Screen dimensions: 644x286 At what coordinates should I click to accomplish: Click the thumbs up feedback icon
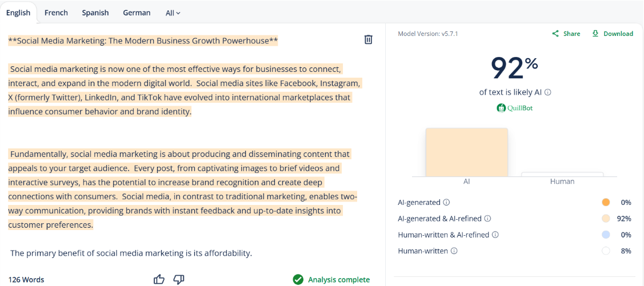tap(159, 279)
